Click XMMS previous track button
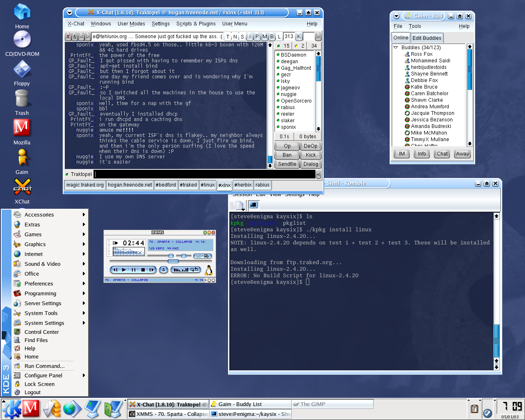525x420 pixels. [x=116, y=269]
